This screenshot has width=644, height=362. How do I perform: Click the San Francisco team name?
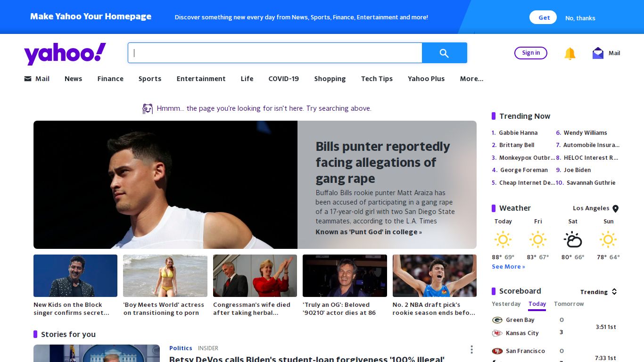tap(525, 351)
